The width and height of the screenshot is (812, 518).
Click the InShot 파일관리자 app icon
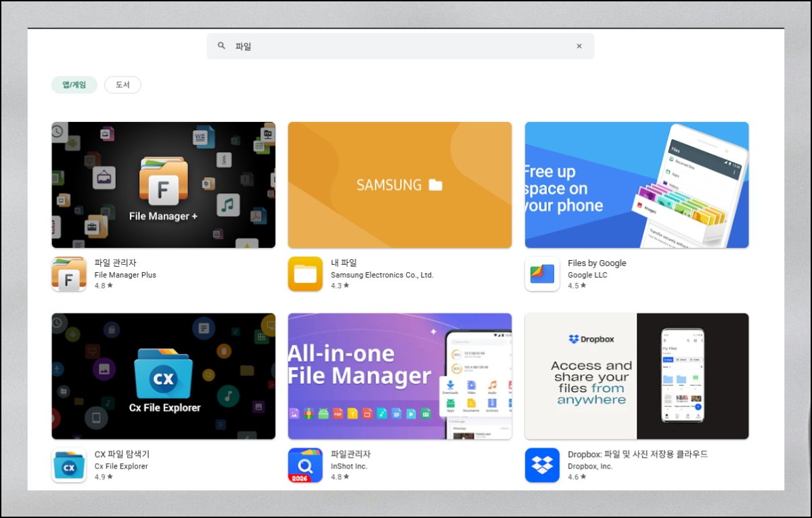coord(305,465)
